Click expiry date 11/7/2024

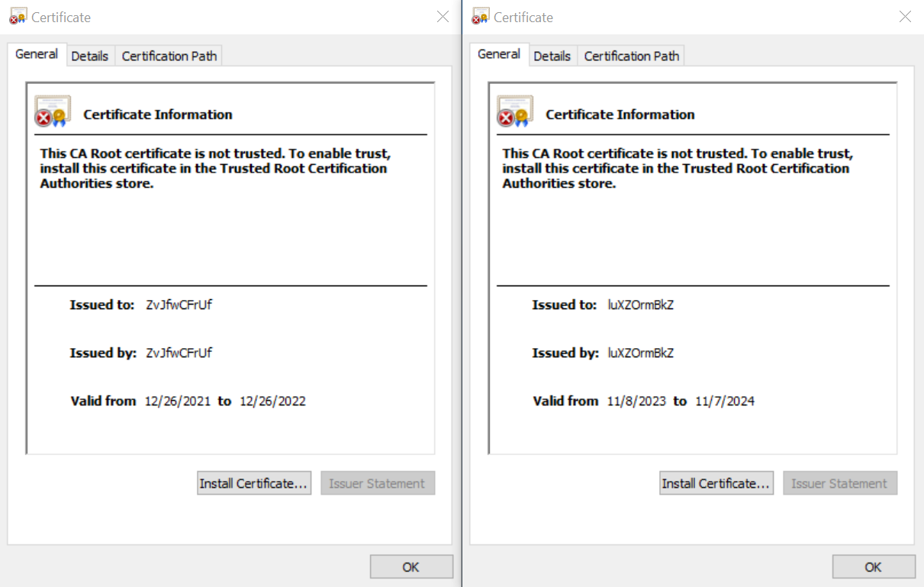coord(725,401)
